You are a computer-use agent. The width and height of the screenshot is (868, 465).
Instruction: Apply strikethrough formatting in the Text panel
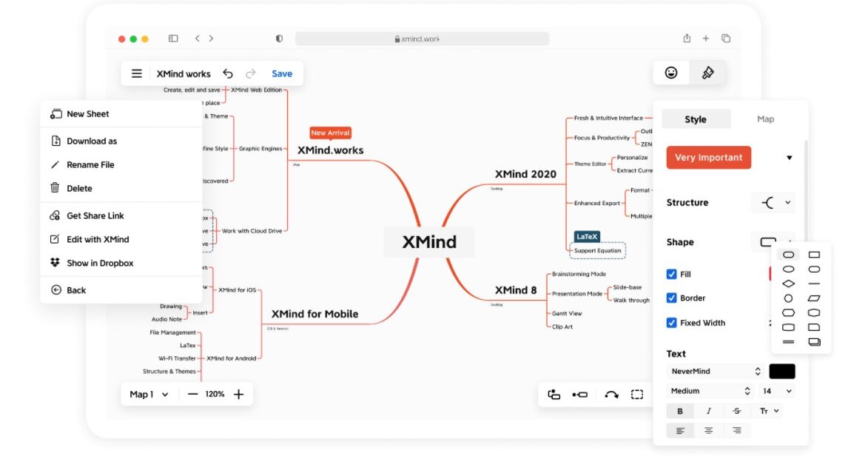(736, 411)
